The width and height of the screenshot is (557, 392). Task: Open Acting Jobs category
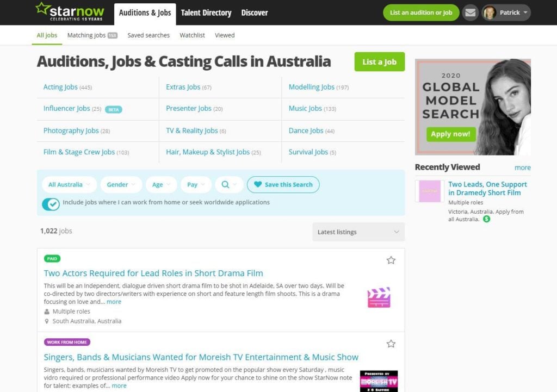click(60, 87)
